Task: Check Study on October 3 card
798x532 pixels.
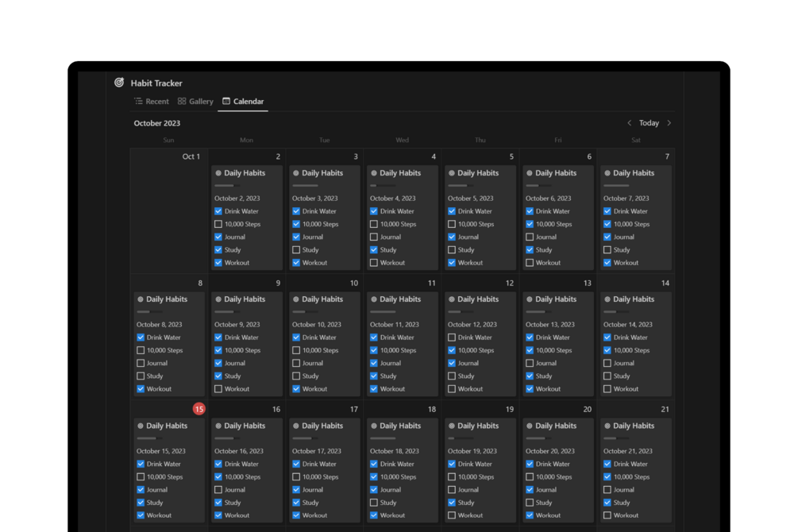Action: 296,250
